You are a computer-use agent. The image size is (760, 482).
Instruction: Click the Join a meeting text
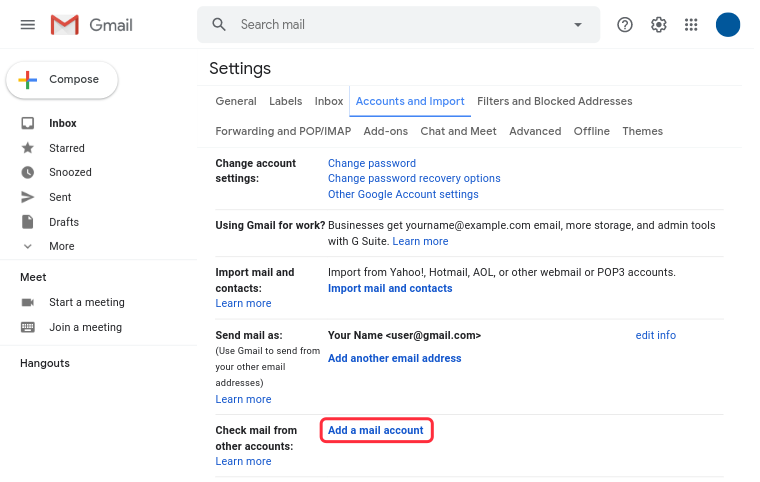(x=85, y=327)
